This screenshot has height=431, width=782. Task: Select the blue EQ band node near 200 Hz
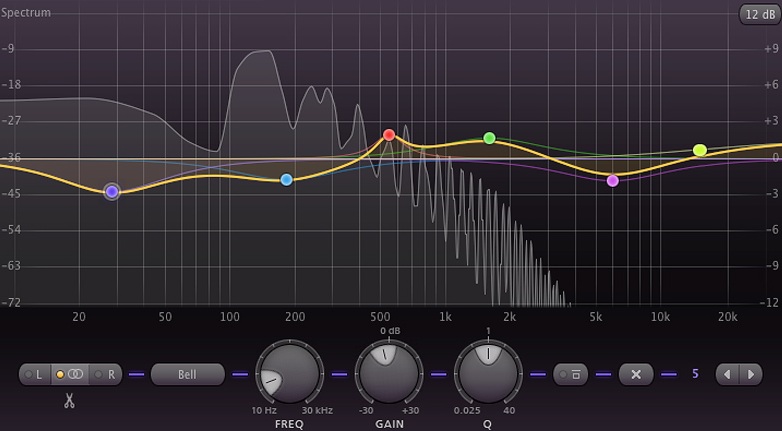[286, 180]
